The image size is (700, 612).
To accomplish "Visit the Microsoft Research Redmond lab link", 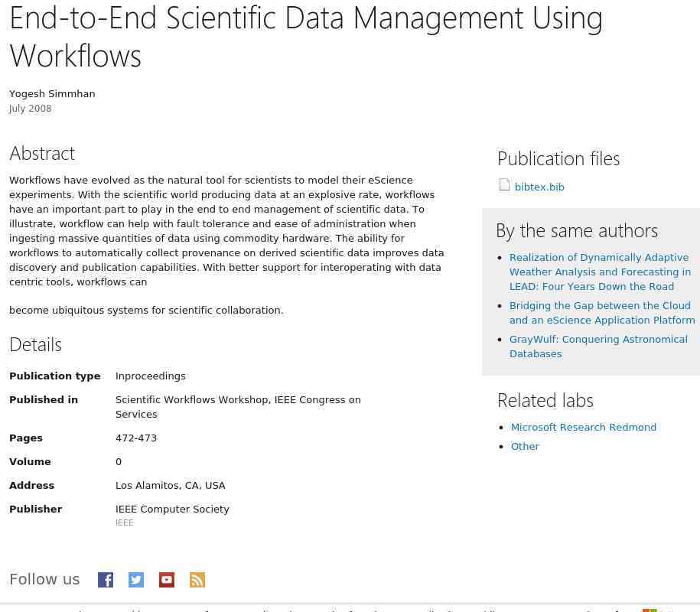I will 584,427.
